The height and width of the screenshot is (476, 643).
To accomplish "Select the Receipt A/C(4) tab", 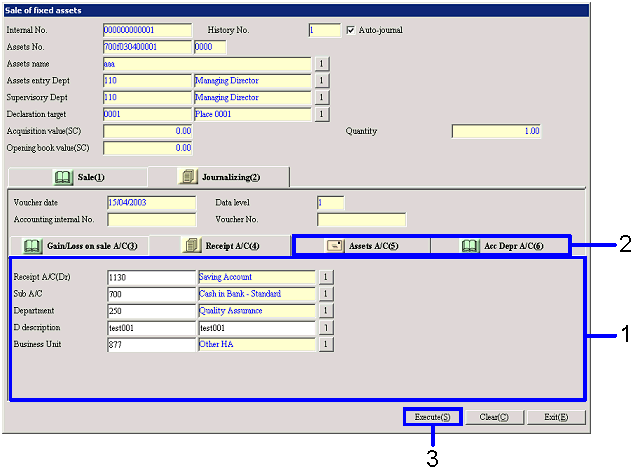I will point(220,246).
